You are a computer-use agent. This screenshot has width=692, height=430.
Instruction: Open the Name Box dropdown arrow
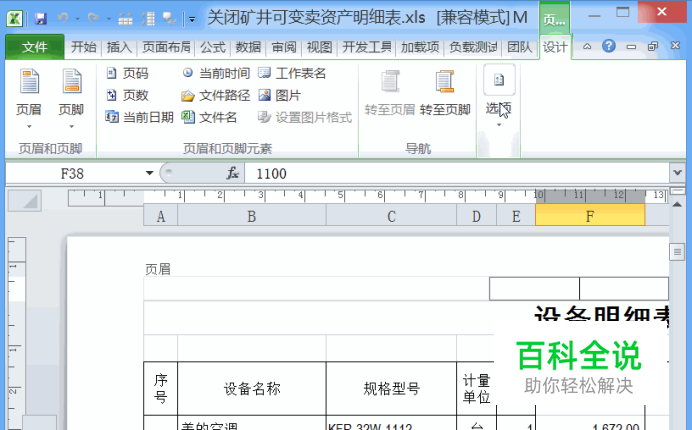pyautogui.click(x=150, y=173)
